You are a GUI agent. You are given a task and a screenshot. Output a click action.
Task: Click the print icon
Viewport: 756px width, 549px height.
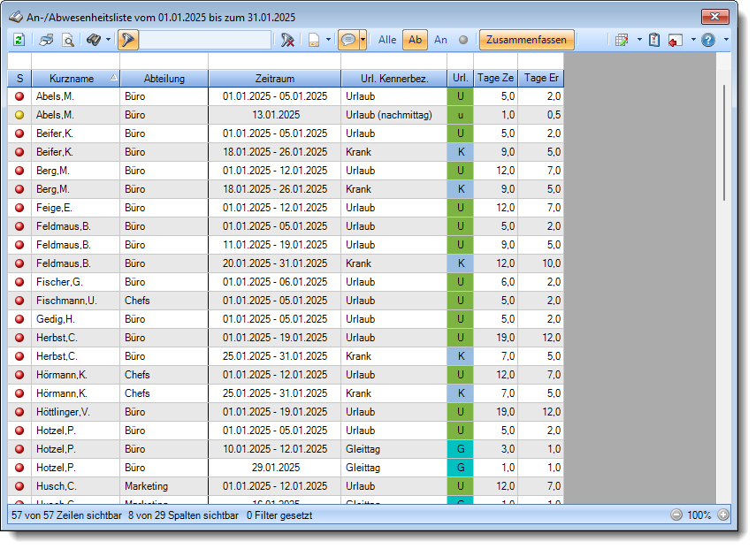point(47,40)
